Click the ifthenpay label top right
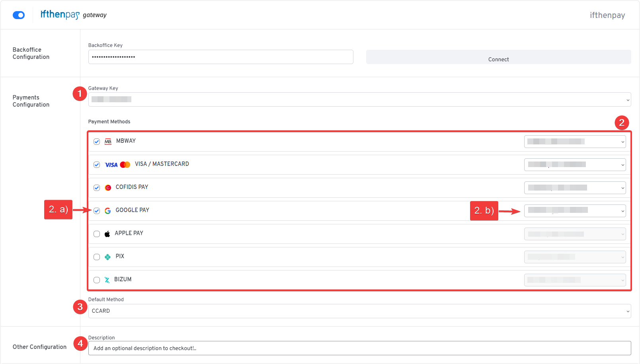The image size is (640, 364). coord(607,15)
